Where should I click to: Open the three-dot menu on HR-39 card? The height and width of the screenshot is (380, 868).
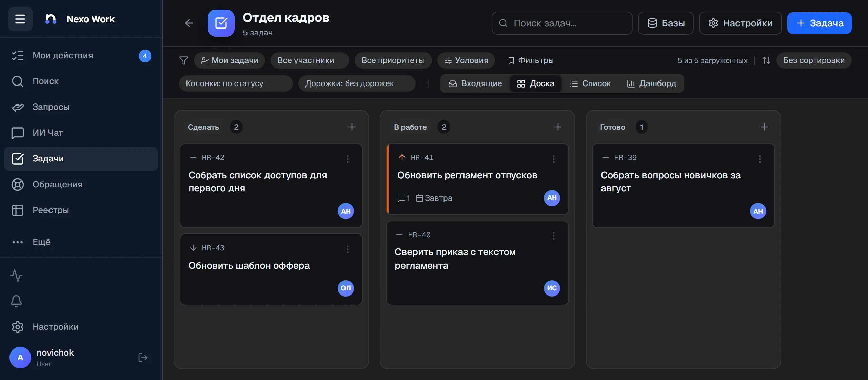[x=760, y=159]
